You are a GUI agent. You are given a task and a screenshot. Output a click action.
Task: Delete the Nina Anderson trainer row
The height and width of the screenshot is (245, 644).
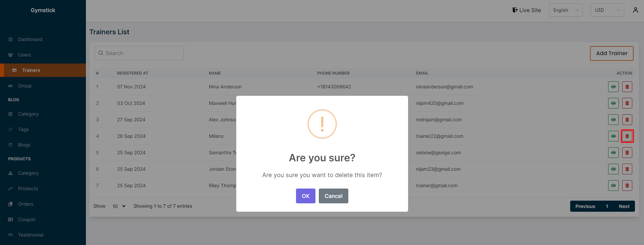(x=627, y=87)
